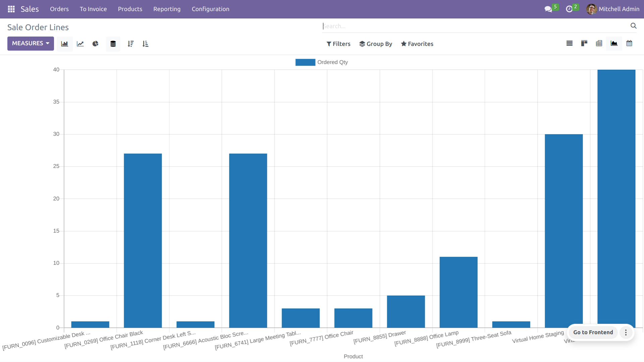
Task: Toggle the Ordered Qty legend swatch
Action: [x=305, y=62]
